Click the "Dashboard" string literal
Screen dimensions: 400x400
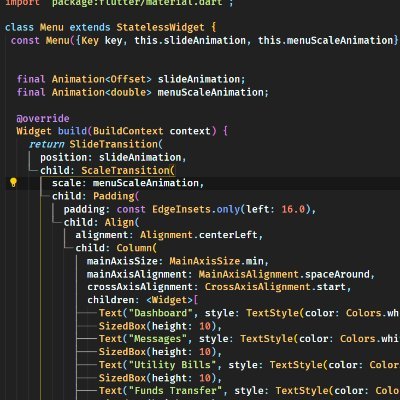click(x=161, y=313)
